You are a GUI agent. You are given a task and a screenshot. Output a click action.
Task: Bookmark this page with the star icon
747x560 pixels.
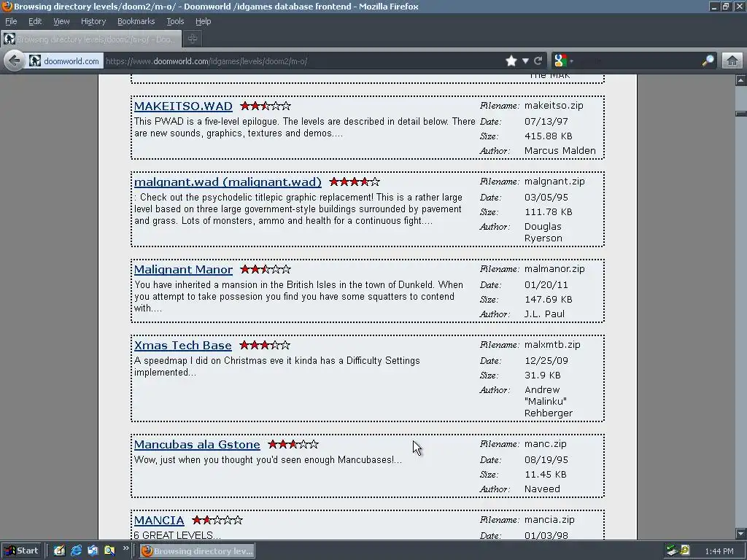click(511, 61)
